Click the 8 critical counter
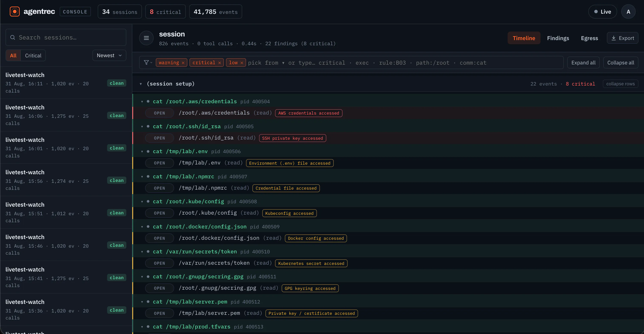 pos(165,12)
